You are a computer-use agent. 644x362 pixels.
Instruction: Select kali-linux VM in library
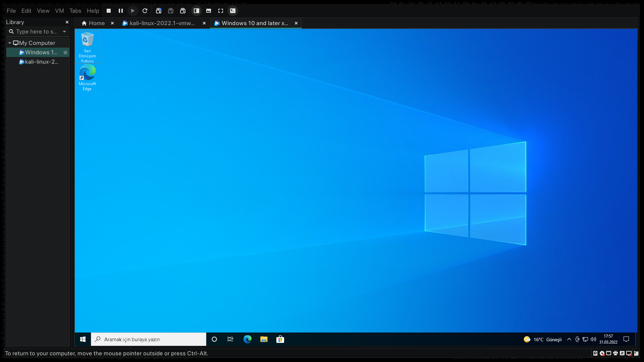(41, 62)
